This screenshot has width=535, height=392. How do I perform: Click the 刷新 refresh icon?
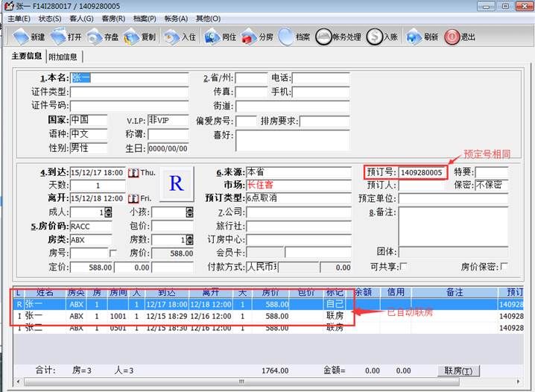coord(414,37)
